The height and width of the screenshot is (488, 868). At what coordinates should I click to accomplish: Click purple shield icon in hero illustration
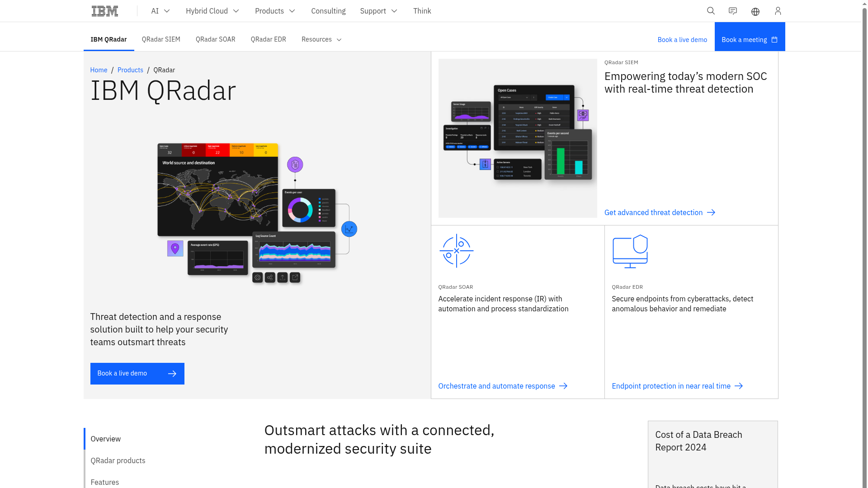point(295,164)
